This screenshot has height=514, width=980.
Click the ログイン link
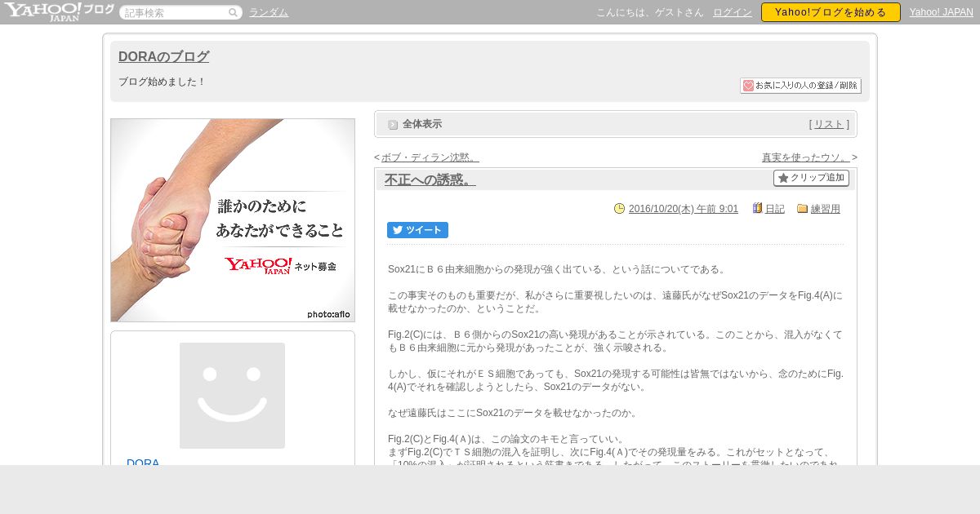point(732,12)
